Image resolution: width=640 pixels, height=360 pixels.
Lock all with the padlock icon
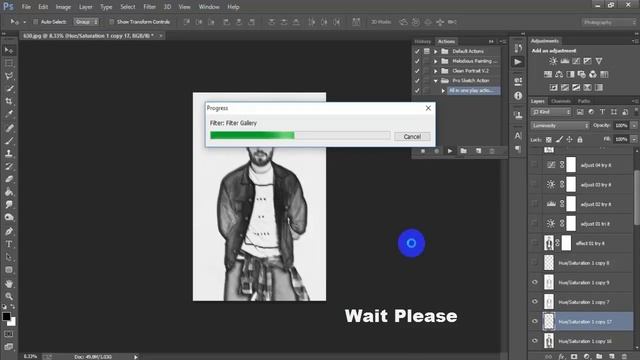[x=580, y=140]
